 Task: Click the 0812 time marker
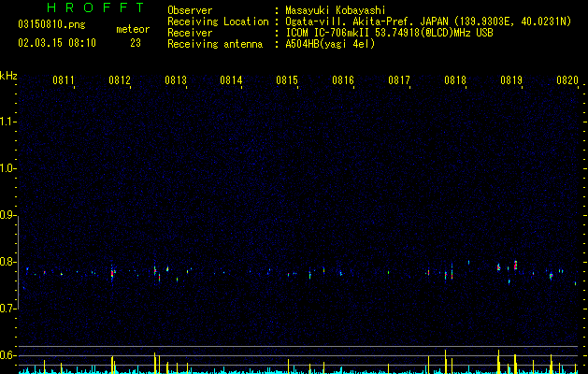(x=120, y=80)
